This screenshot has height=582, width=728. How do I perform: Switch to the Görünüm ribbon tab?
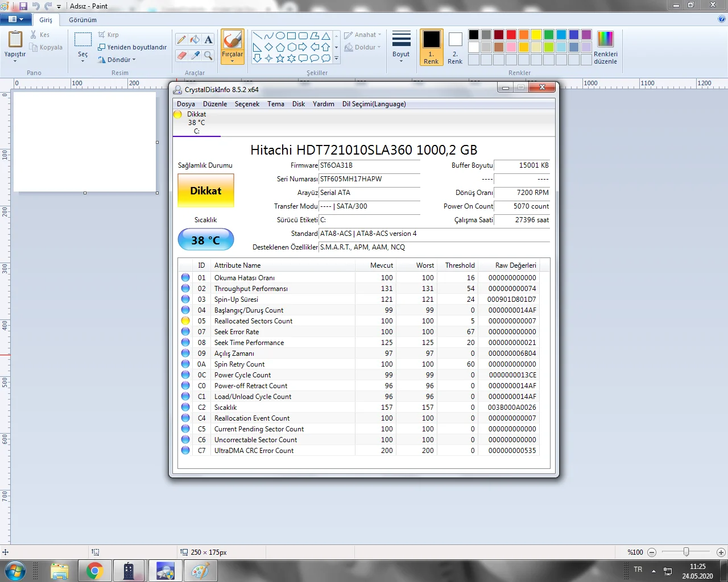coord(82,20)
